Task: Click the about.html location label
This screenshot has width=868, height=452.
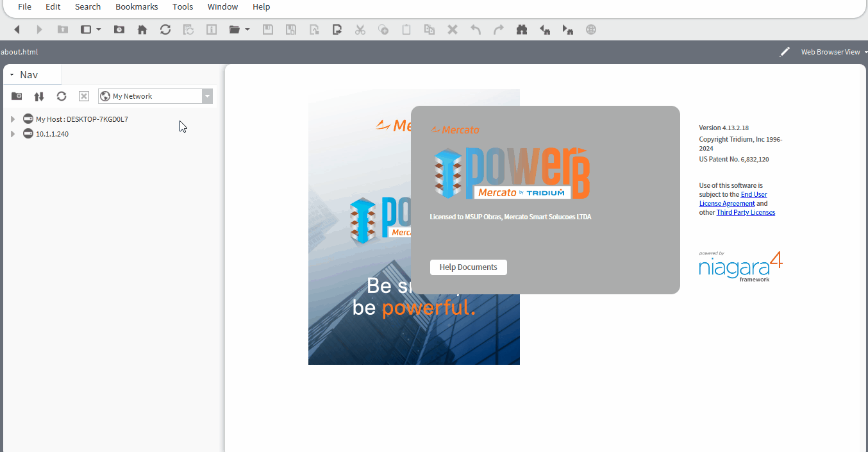Action: (19, 52)
